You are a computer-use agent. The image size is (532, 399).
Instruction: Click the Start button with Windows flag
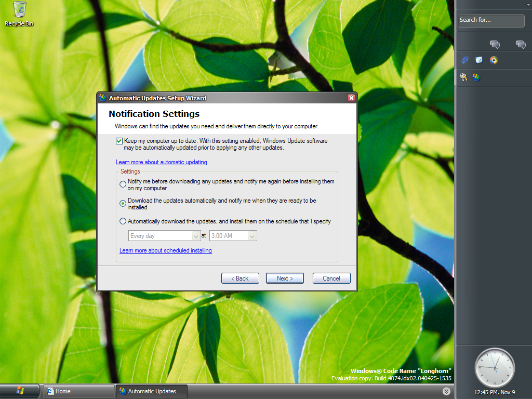click(20, 391)
